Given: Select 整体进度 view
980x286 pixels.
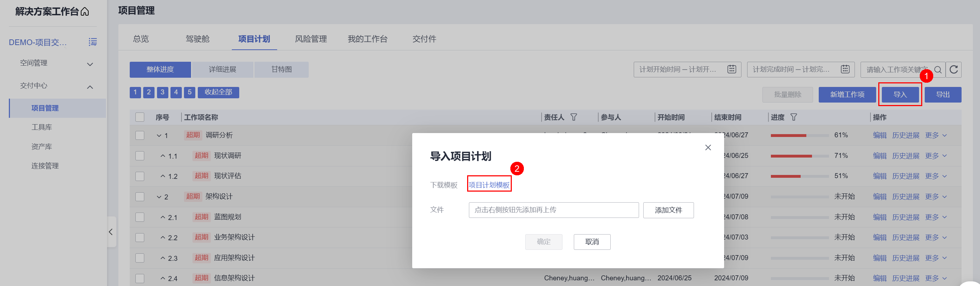Looking at the screenshot, I should pyautogui.click(x=160, y=70).
